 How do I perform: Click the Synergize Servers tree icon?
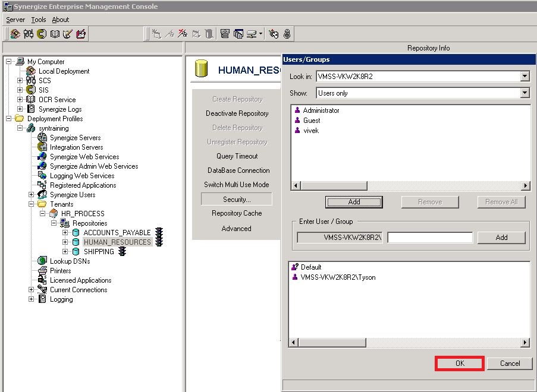click(x=42, y=138)
